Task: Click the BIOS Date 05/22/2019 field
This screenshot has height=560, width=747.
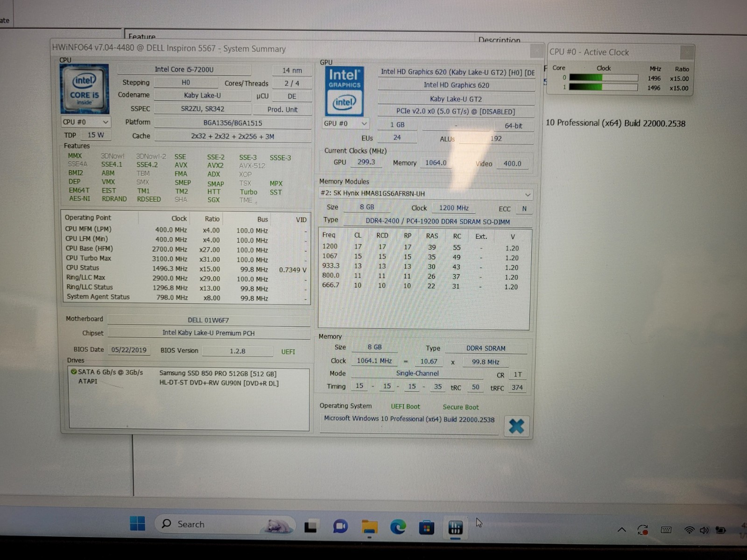Action: [x=129, y=350]
